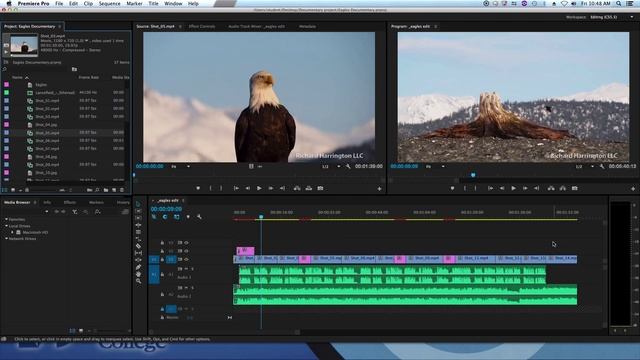Open Program monitor Fit zoom dropdown

pos(434,167)
